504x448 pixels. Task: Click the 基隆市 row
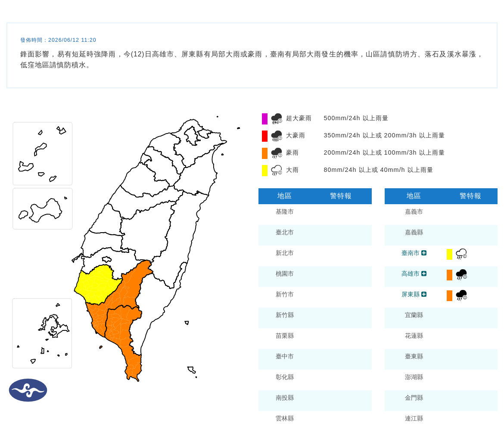click(x=315, y=215)
